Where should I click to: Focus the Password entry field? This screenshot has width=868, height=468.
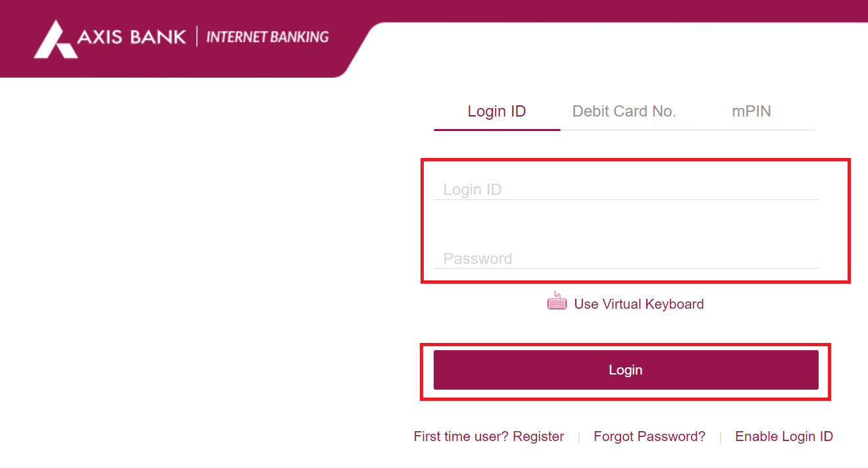point(625,258)
